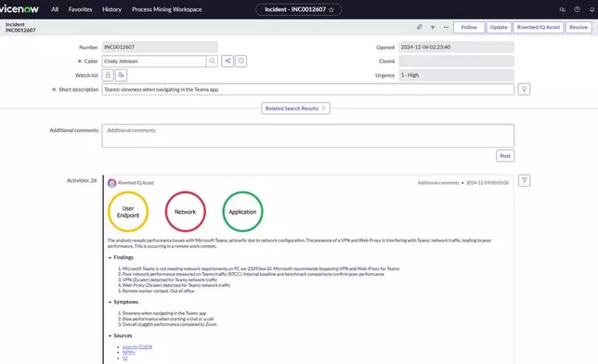Viewport: 598px width, 364px height.
Task: Click the green Application status circle
Action: coord(242,212)
